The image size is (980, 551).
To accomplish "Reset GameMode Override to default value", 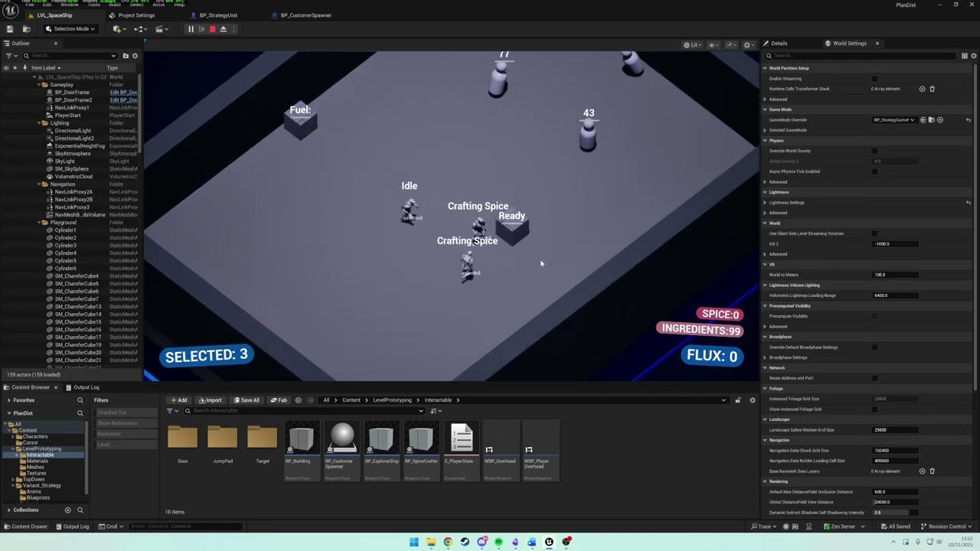I will (968, 120).
